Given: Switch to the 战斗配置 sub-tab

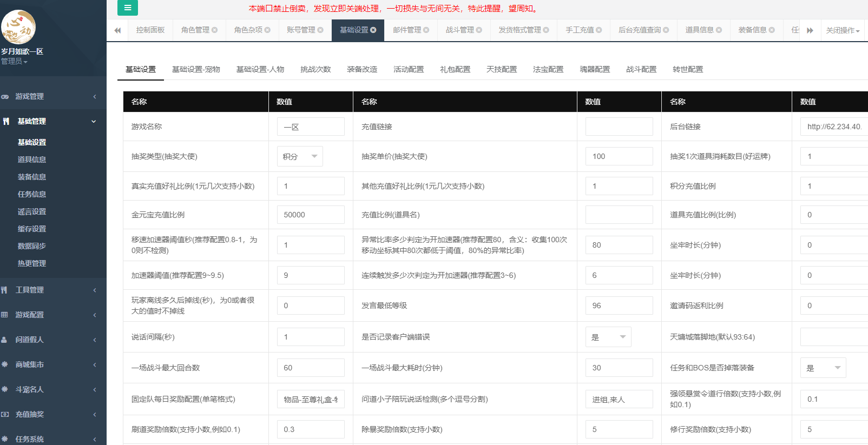Looking at the screenshot, I should (x=641, y=69).
